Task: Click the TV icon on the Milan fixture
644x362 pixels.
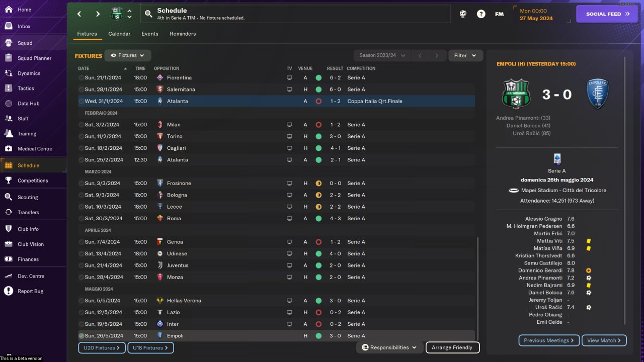Action: 289,125
